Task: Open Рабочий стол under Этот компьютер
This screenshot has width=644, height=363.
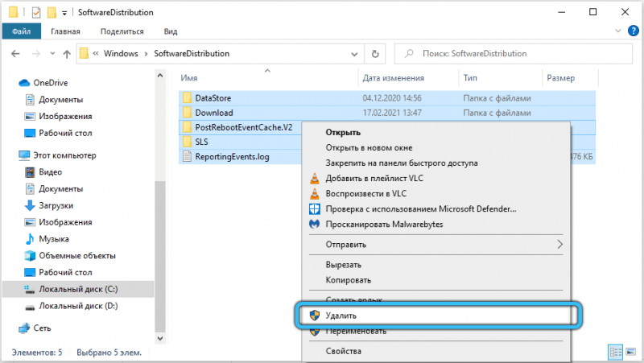Action: tap(58, 272)
